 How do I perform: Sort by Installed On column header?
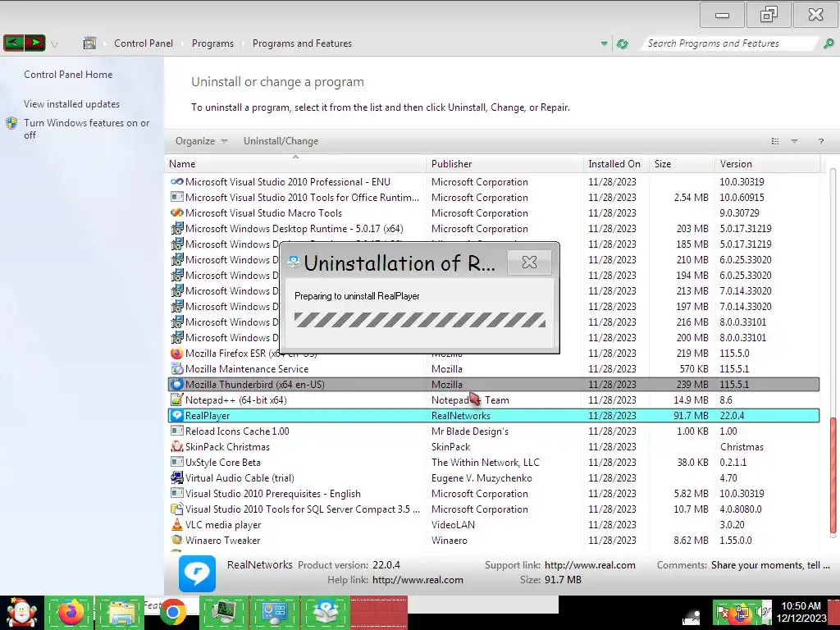point(616,164)
